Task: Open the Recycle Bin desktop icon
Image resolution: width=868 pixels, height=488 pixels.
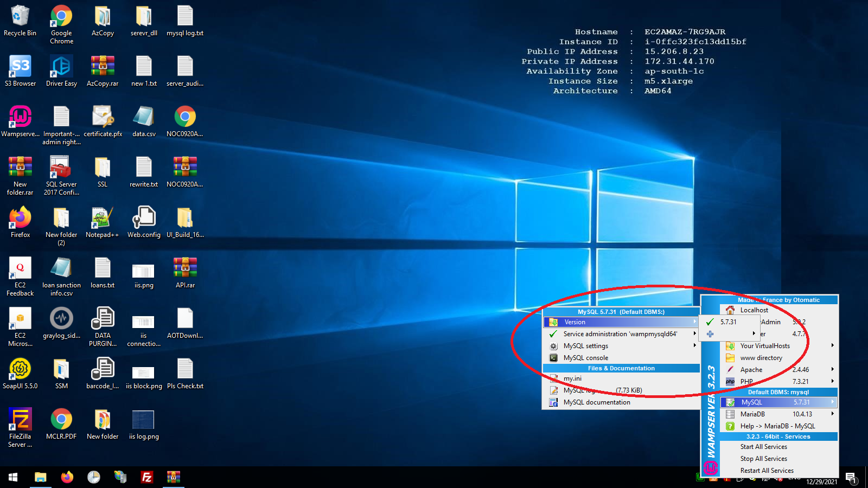Action: click(x=20, y=22)
